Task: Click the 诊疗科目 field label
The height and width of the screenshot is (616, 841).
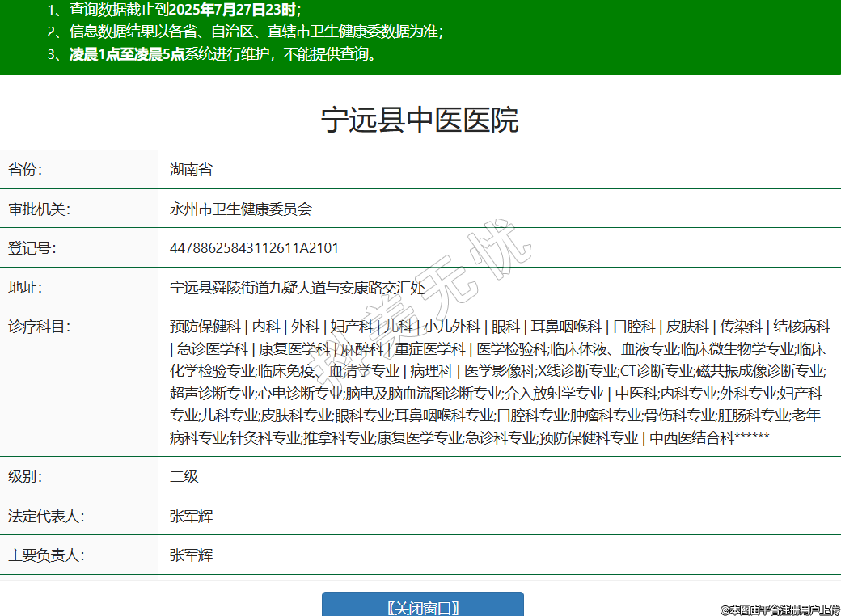Action: coord(40,327)
